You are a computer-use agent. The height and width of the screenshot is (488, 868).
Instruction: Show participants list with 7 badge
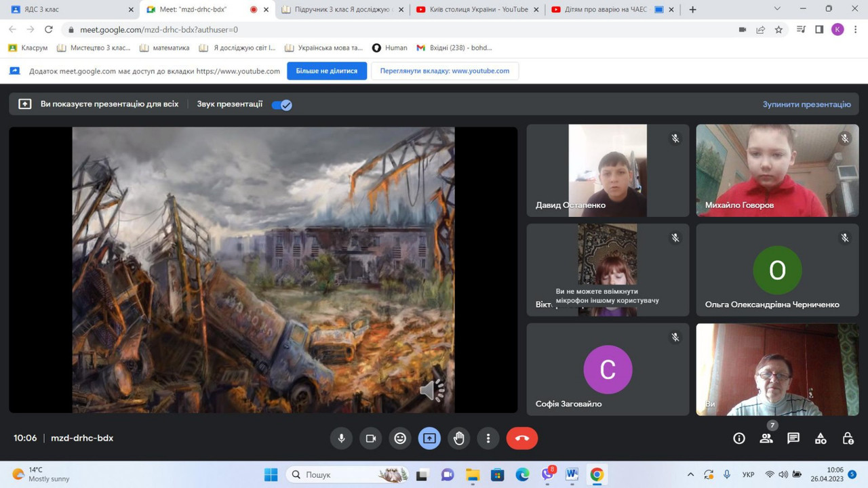pos(766,439)
